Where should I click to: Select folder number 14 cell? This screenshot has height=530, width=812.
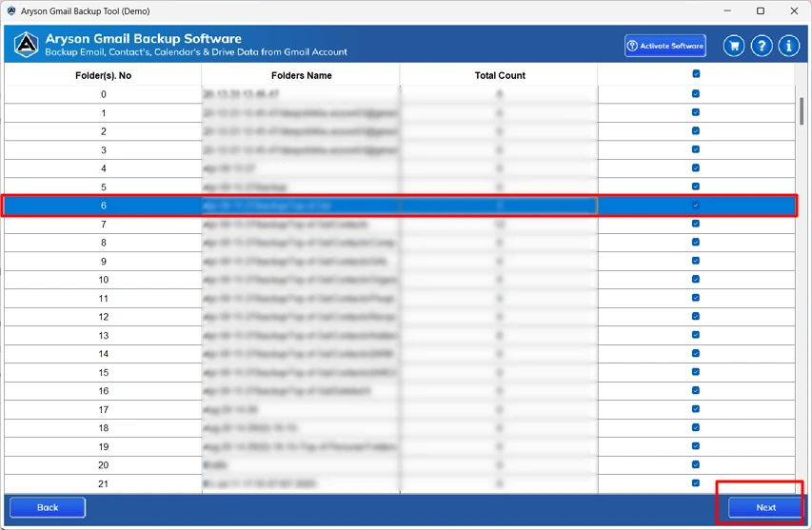pos(103,354)
